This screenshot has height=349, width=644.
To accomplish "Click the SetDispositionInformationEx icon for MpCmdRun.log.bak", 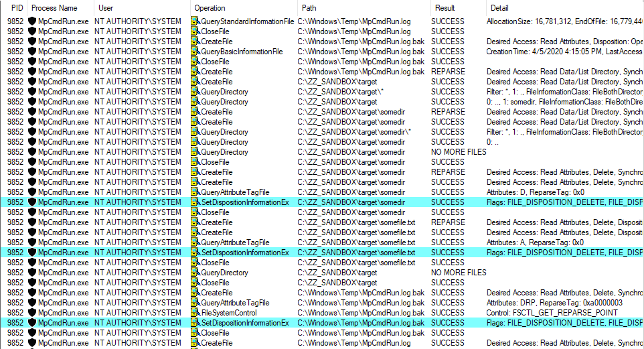I will click(x=195, y=323).
